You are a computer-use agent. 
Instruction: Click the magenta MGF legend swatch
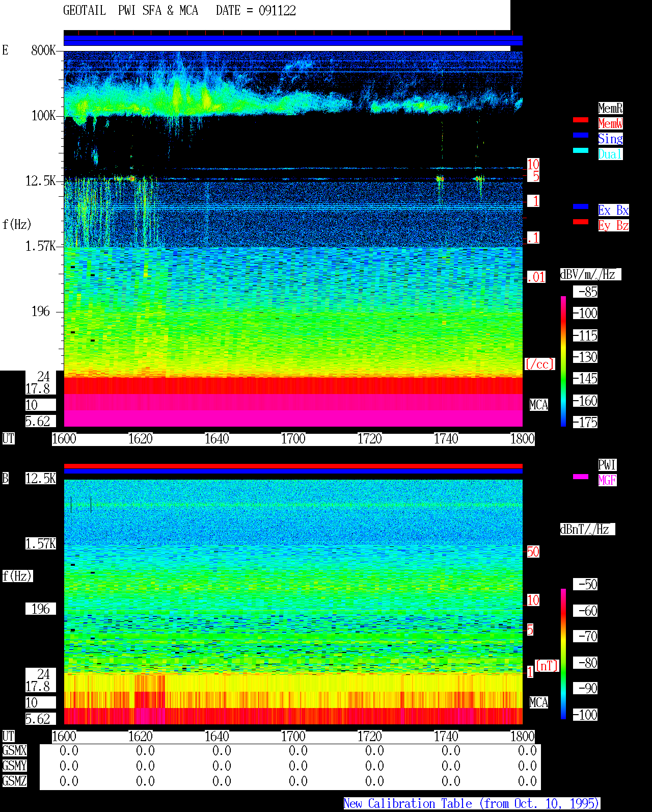coord(581,477)
